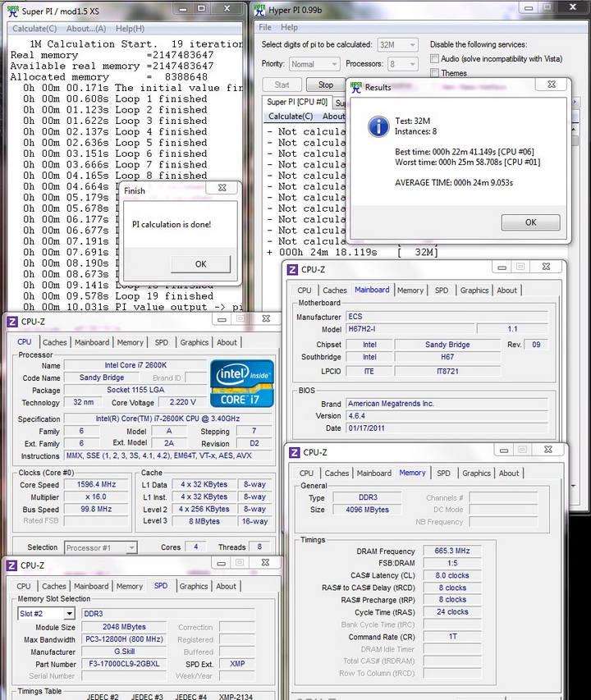The image size is (591, 700).
Task: Select Mainboard tab in Memory CPU-Z window
Action: tap(374, 474)
